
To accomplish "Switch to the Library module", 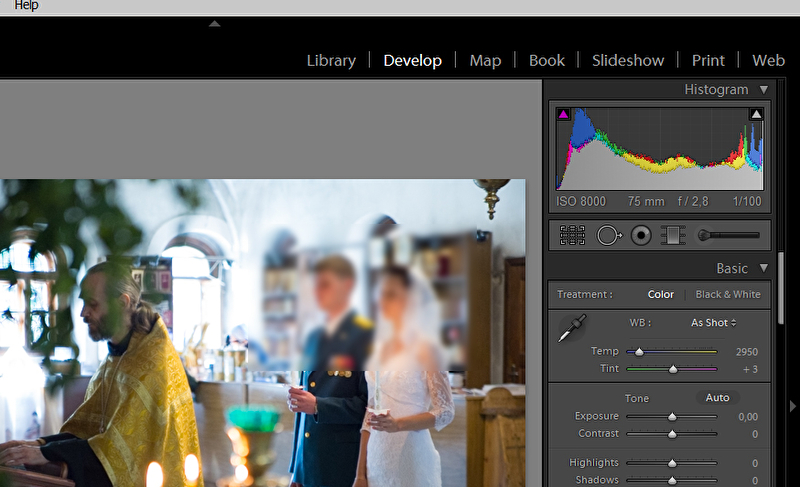I will click(x=331, y=60).
